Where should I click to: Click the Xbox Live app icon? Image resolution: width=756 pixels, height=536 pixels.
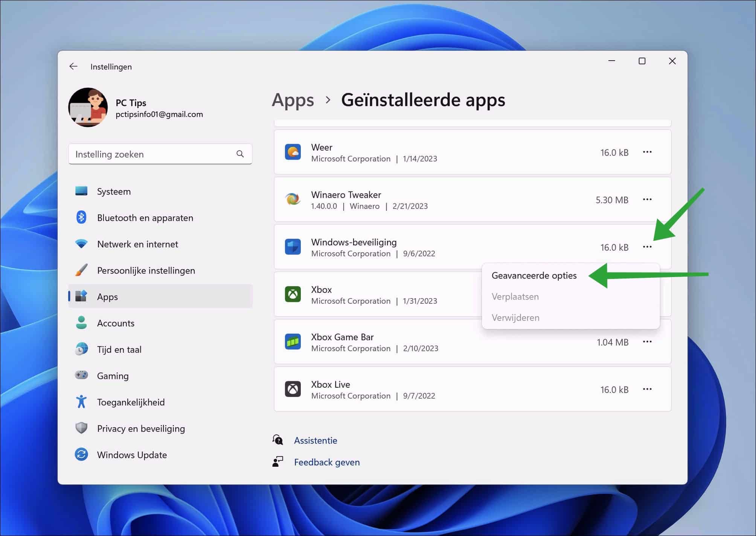pyautogui.click(x=293, y=389)
